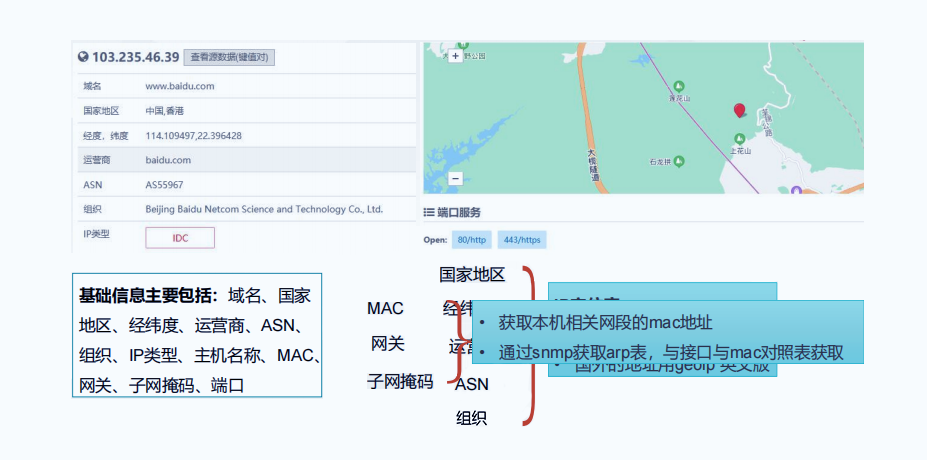Click the 网关 label in diagram
Image resolution: width=927 pixels, height=460 pixels.
pos(388,344)
